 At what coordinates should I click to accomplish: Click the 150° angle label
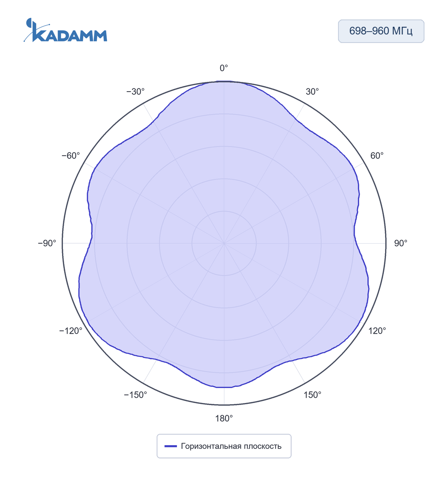coord(312,395)
